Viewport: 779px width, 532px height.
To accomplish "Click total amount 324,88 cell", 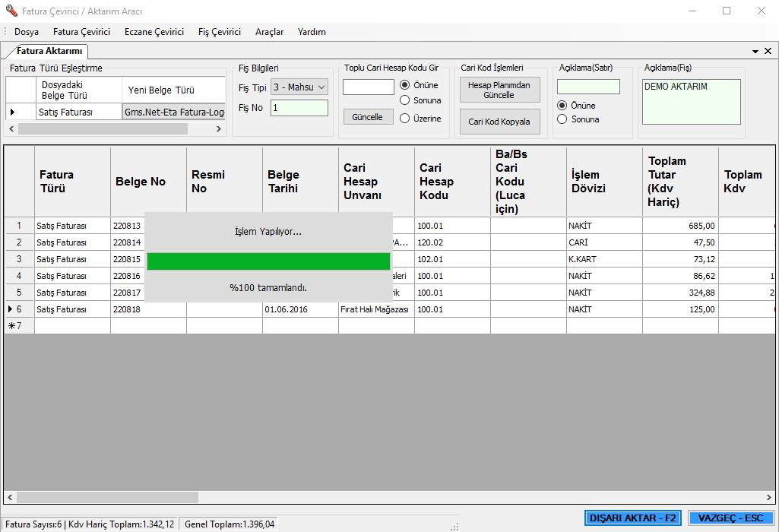I will click(x=681, y=293).
